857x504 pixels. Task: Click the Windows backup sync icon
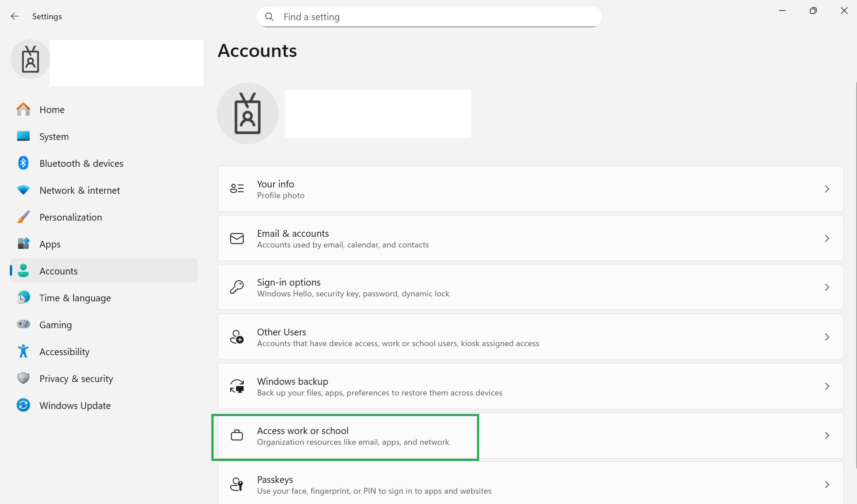pos(237,386)
